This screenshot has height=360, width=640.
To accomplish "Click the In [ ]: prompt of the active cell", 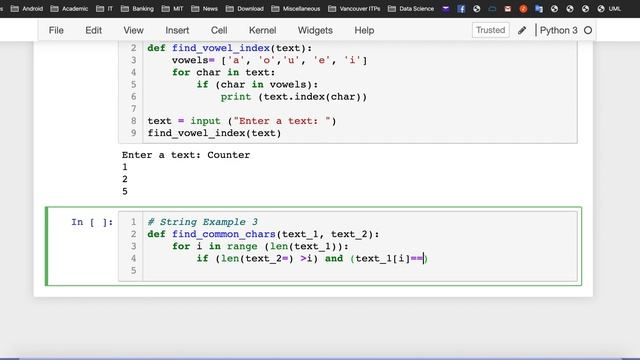I will pos(92,222).
